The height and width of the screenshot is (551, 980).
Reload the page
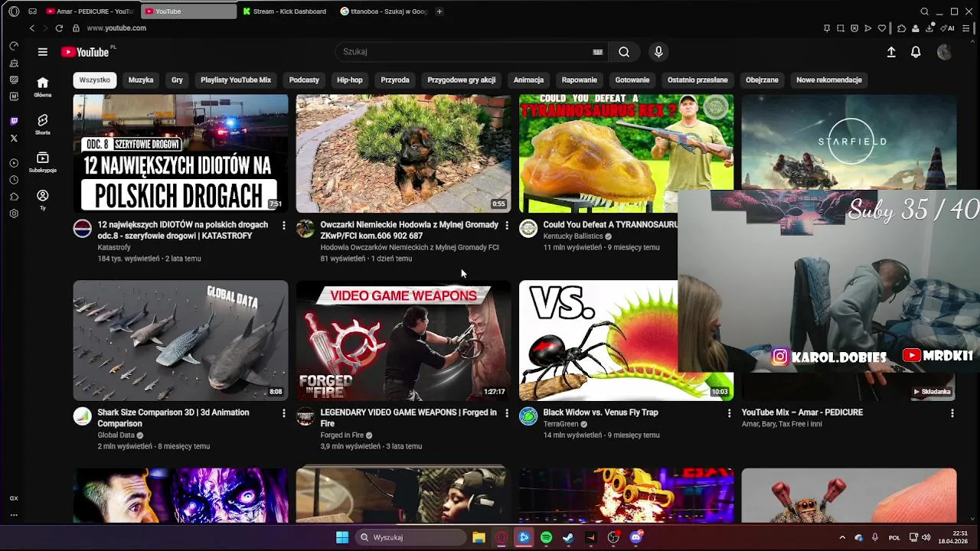[x=59, y=28]
